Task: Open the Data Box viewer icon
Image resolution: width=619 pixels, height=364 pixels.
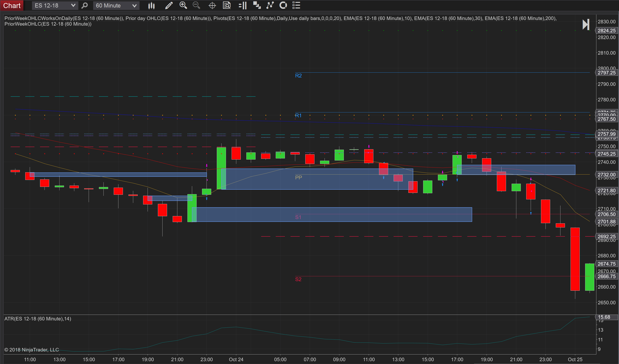Action: tap(227, 5)
